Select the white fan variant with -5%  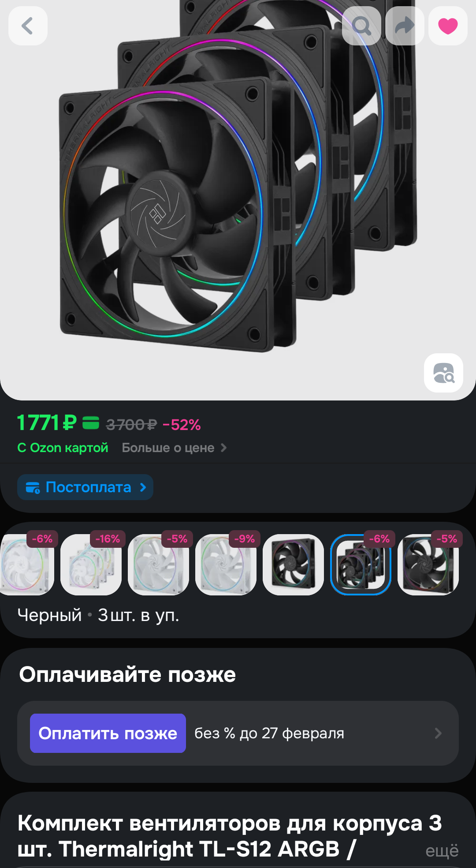point(158,565)
